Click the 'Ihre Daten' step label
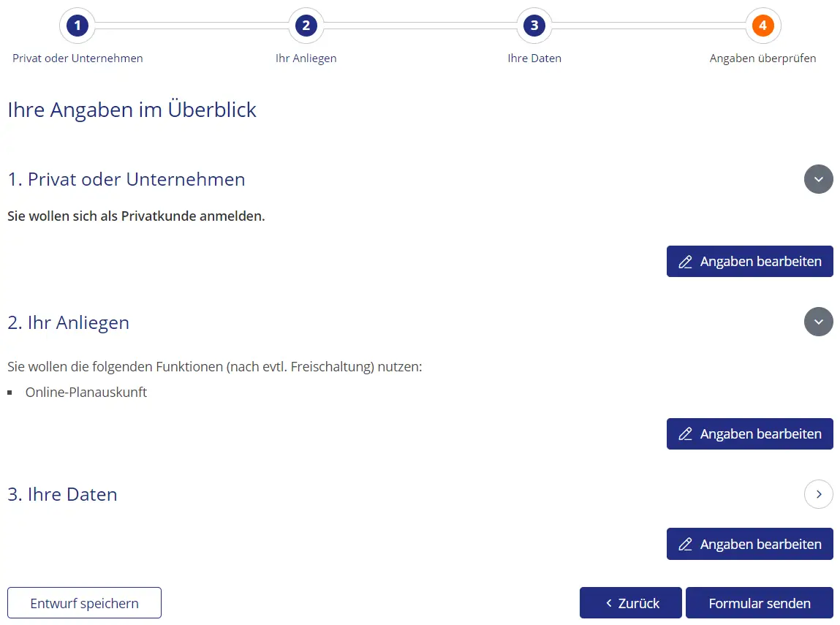 (x=534, y=58)
